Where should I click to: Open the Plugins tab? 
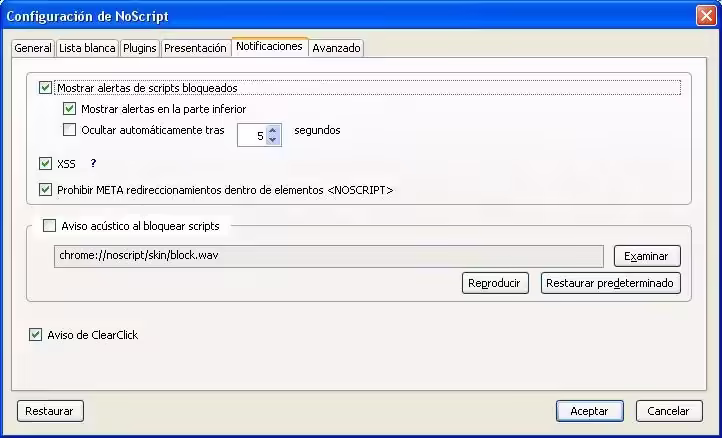(x=140, y=48)
